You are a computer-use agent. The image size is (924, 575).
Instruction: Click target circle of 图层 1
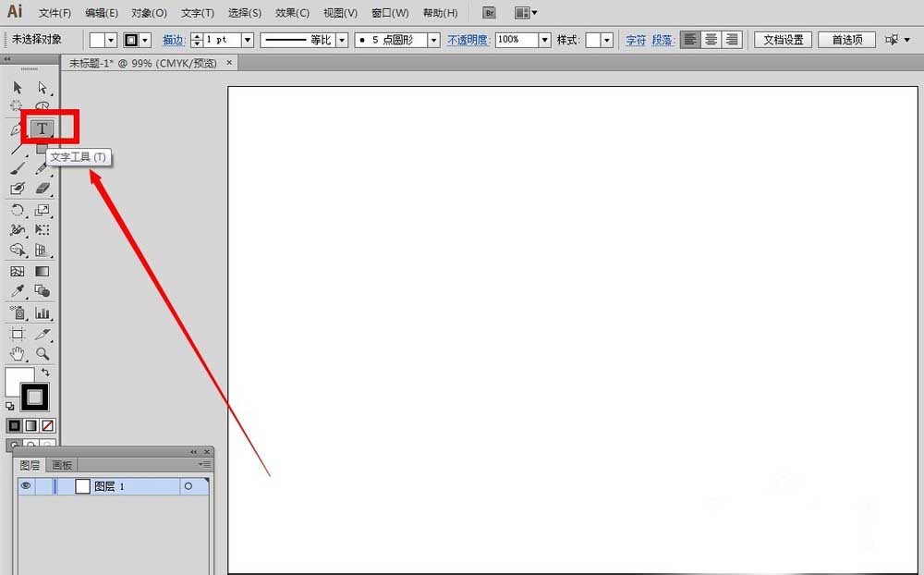(x=188, y=486)
